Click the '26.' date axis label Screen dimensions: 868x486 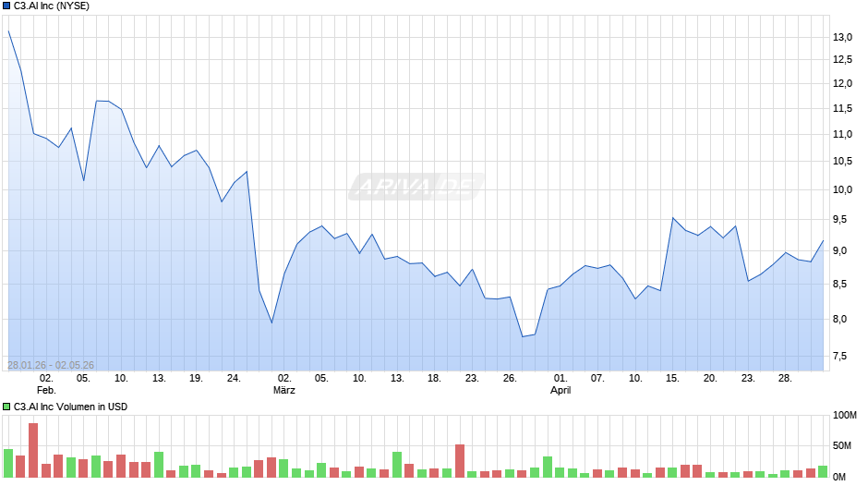point(510,379)
